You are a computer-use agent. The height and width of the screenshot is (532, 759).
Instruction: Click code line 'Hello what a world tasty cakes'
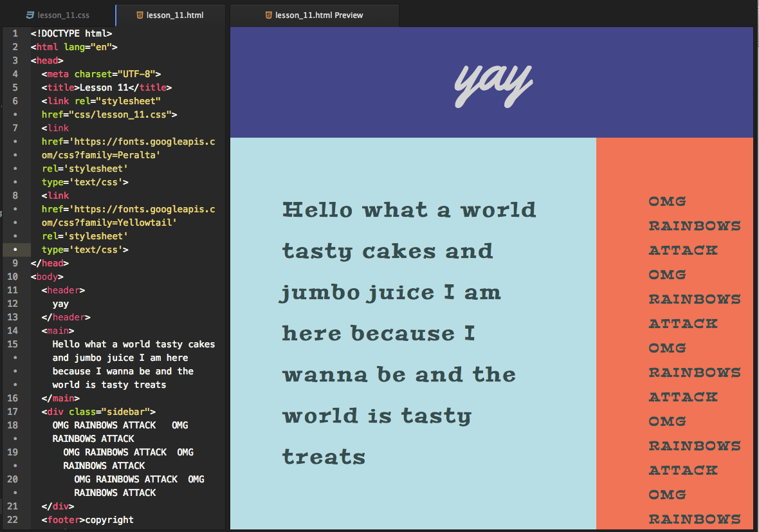[134, 344]
